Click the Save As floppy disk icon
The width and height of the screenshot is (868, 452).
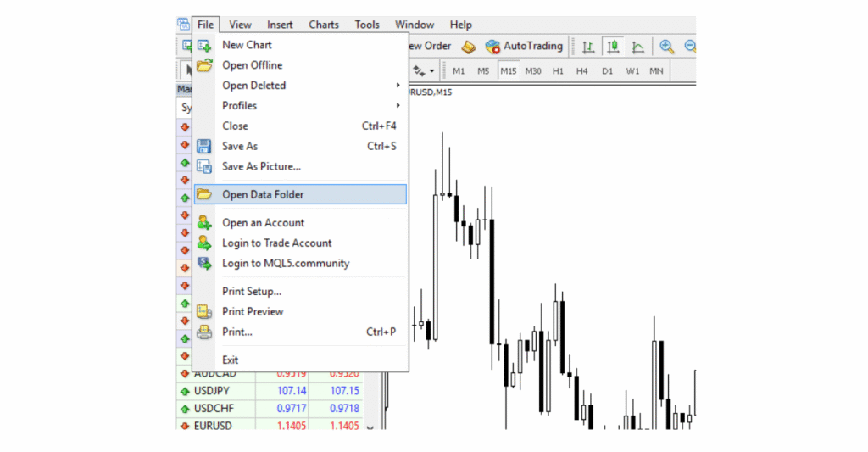(204, 146)
